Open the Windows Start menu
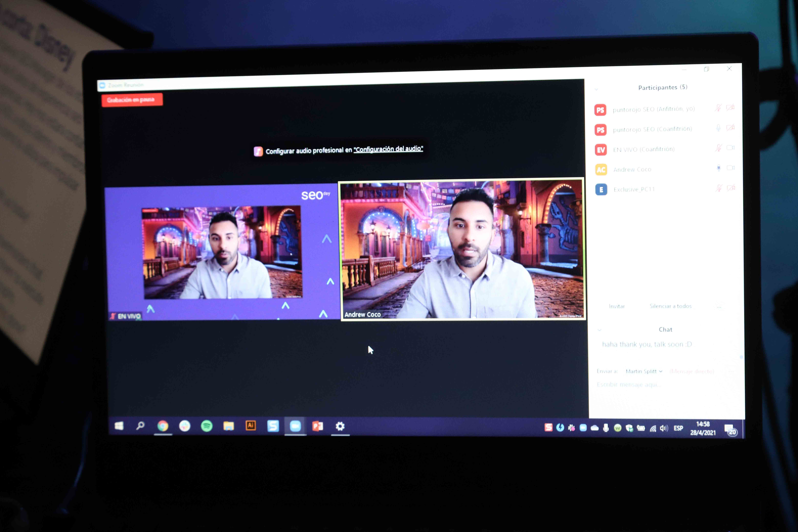 click(119, 426)
